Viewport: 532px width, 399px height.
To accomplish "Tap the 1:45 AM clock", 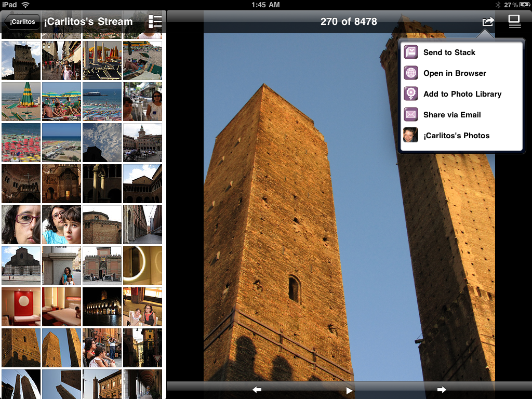I will pos(265,5).
